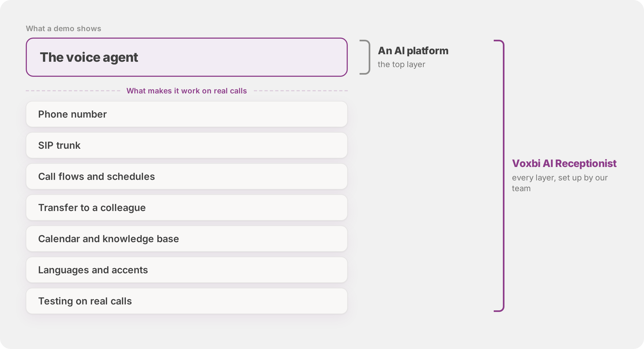Click Calendar and knowledge base card
This screenshot has height=349, width=644.
coord(187,239)
